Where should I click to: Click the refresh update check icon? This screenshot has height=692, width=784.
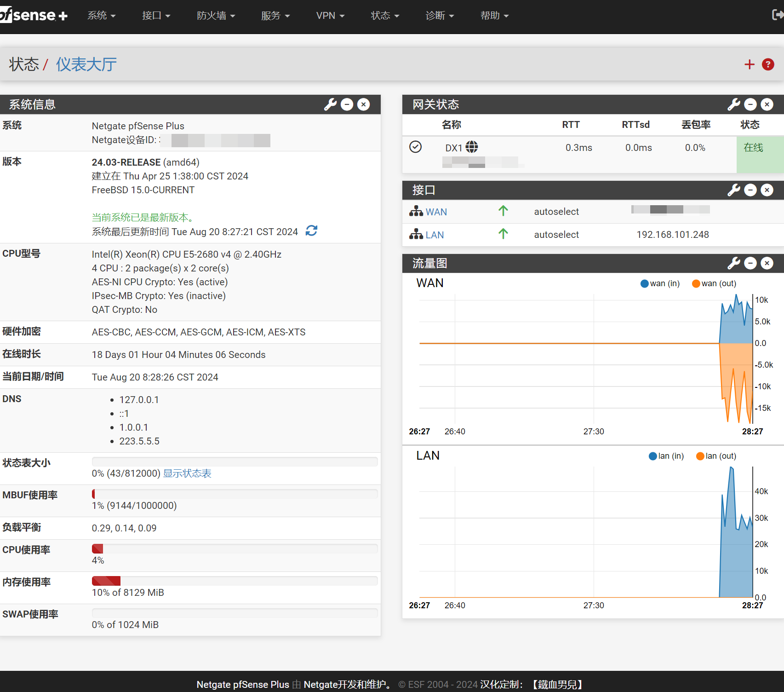click(311, 231)
